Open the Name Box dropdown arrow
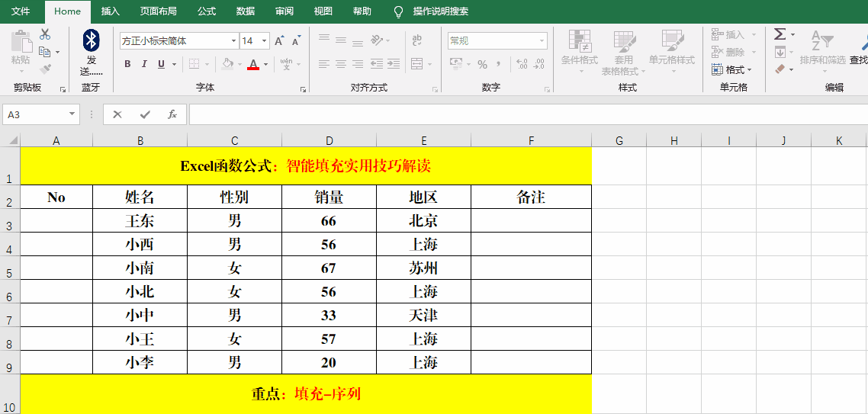868x414 pixels. (x=72, y=114)
